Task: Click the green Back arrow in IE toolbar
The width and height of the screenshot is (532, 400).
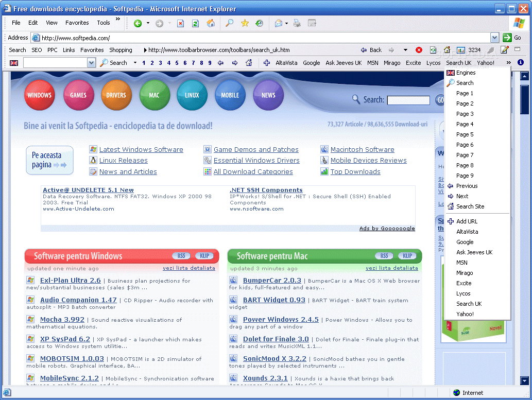Action: click(138, 23)
